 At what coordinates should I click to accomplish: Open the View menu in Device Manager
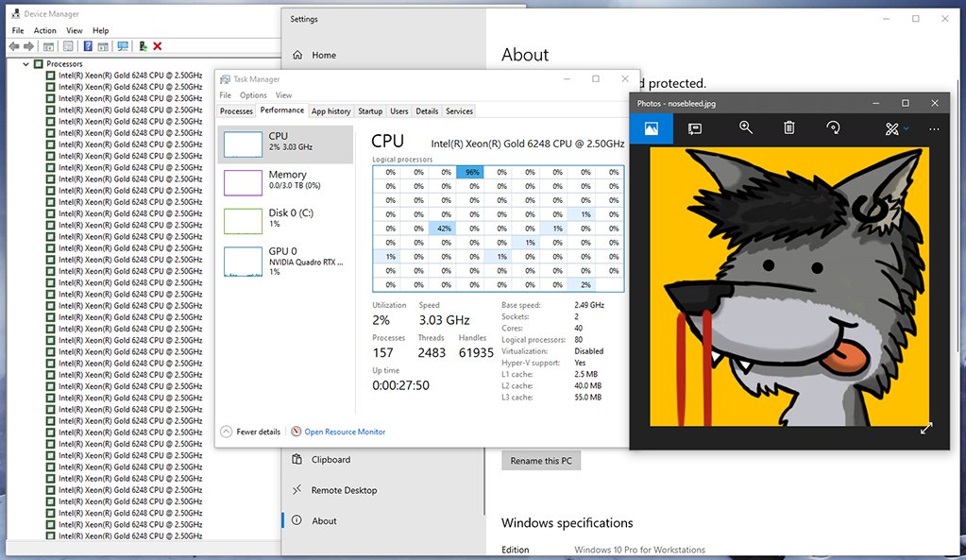point(75,30)
